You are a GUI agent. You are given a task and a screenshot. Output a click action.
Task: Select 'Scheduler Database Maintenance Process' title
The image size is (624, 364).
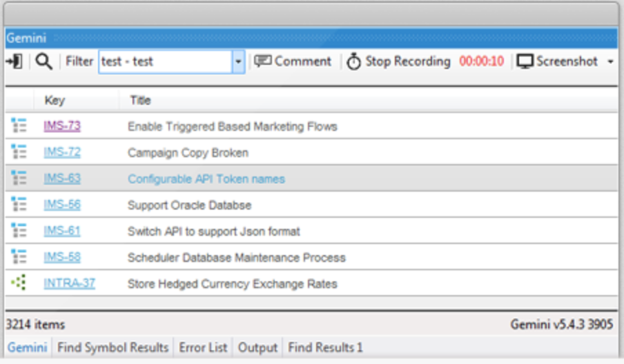pos(236,258)
